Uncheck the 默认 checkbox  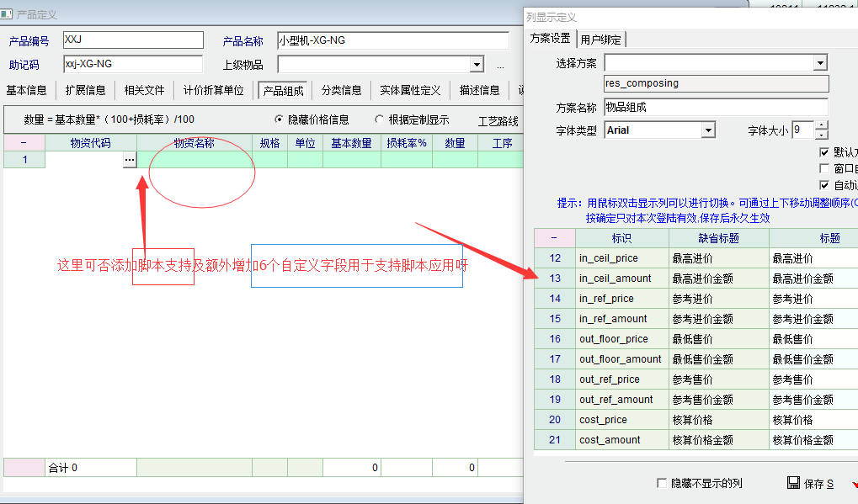pyautogui.click(x=824, y=152)
